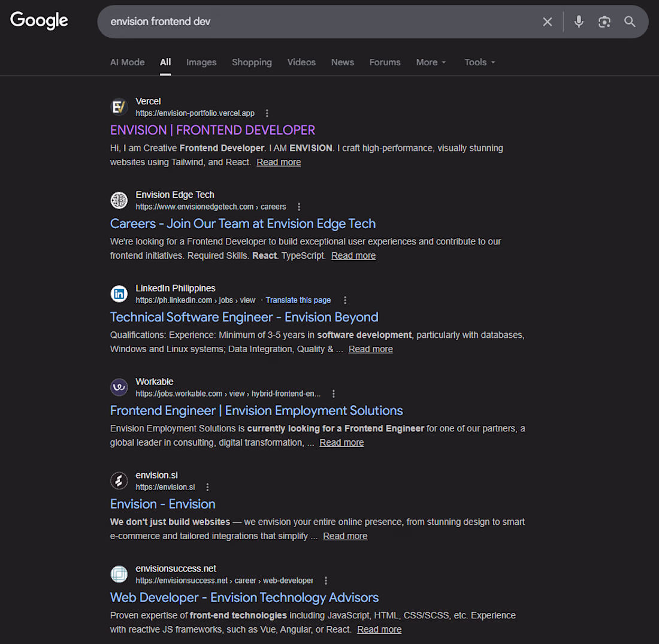
Task: Open options menu for Envision Edge Tech result
Action: [x=299, y=207]
